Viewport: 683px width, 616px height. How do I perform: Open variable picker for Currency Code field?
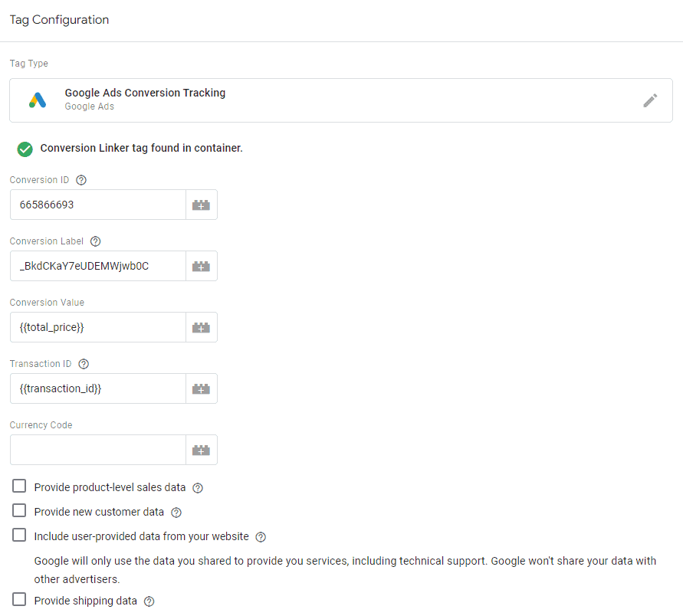click(201, 450)
